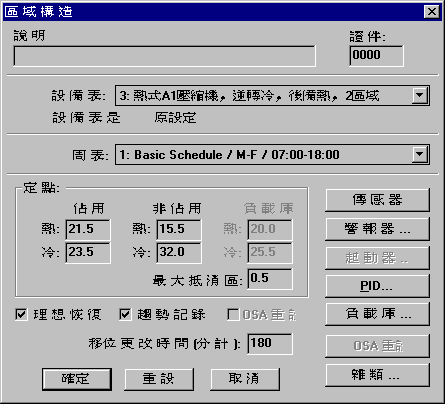Image resolution: width=445 pixels, height=404 pixels.
Task: Toggle the 趨勢記錄 checkbox
Action: [x=125, y=314]
